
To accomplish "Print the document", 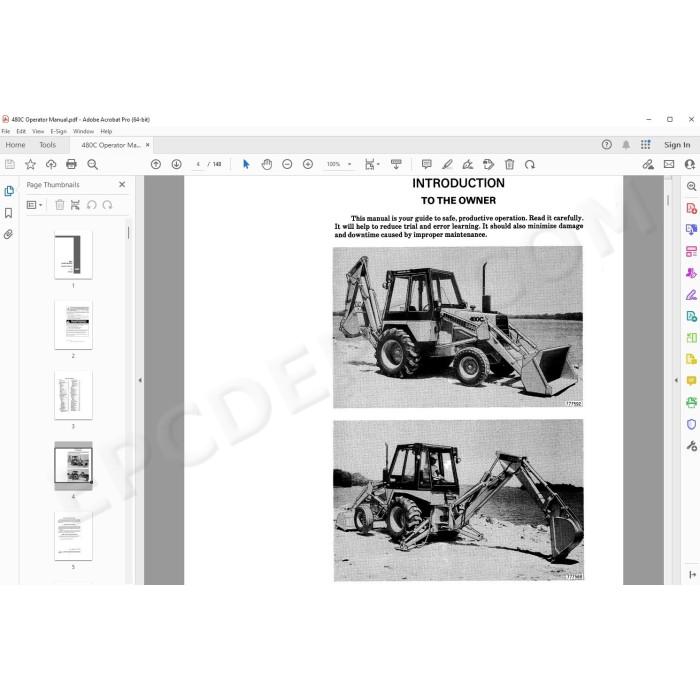I will click(x=71, y=164).
